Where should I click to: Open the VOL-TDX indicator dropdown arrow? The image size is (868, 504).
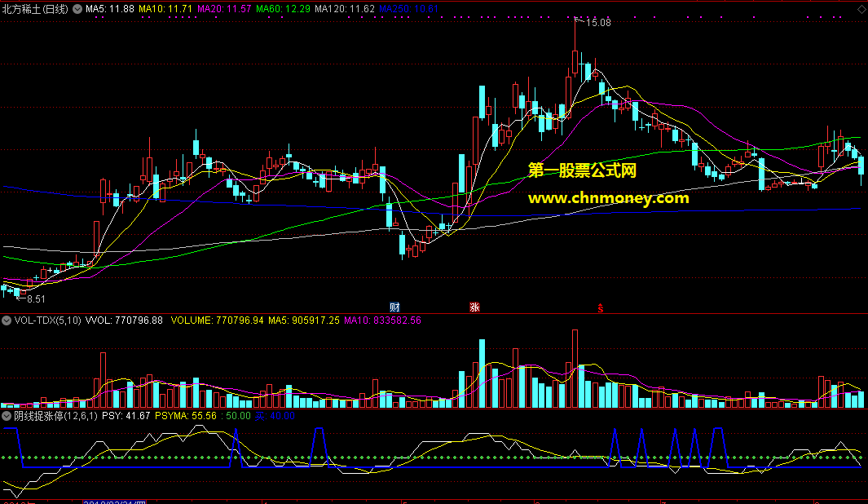coord(7,321)
